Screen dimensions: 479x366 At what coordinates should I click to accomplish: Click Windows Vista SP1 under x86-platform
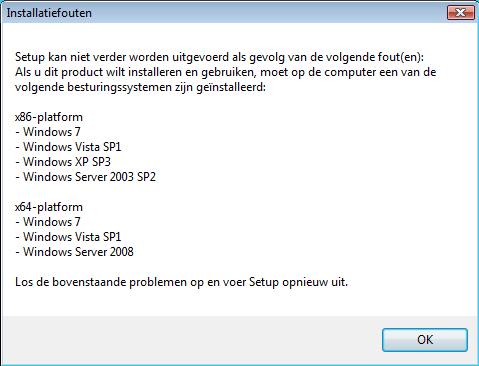coord(68,147)
